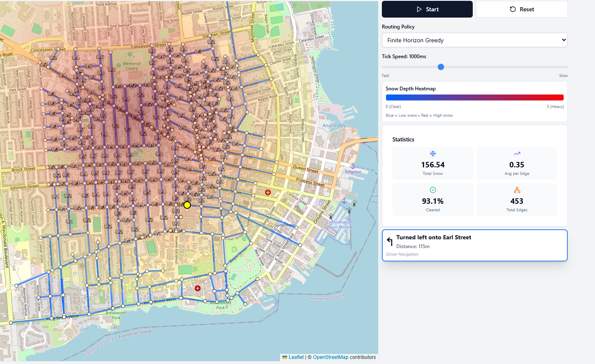Click the red hospital marker near Princess Street
Image resolution: width=595 pixels, height=364 pixels.
[268, 193]
